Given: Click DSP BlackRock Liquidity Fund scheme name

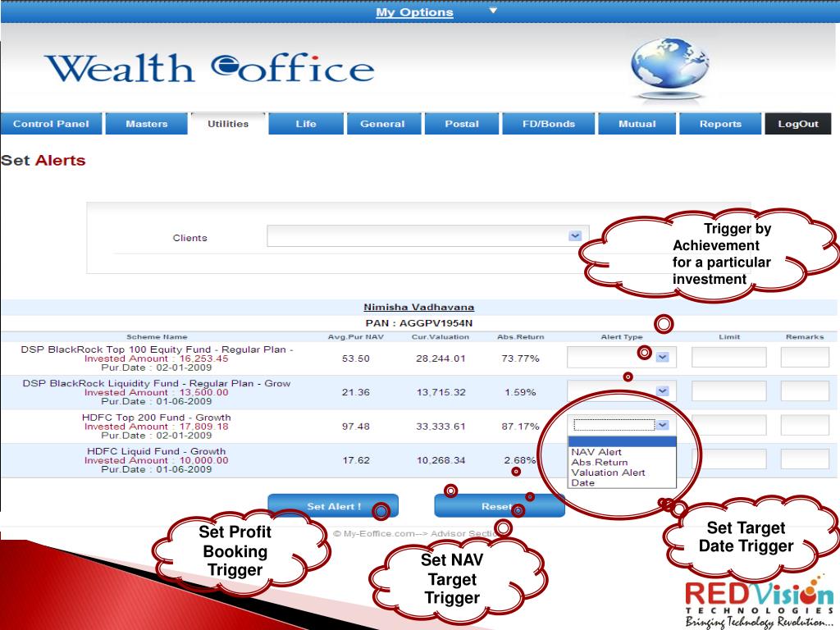Looking at the screenshot, I should coord(157,384).
